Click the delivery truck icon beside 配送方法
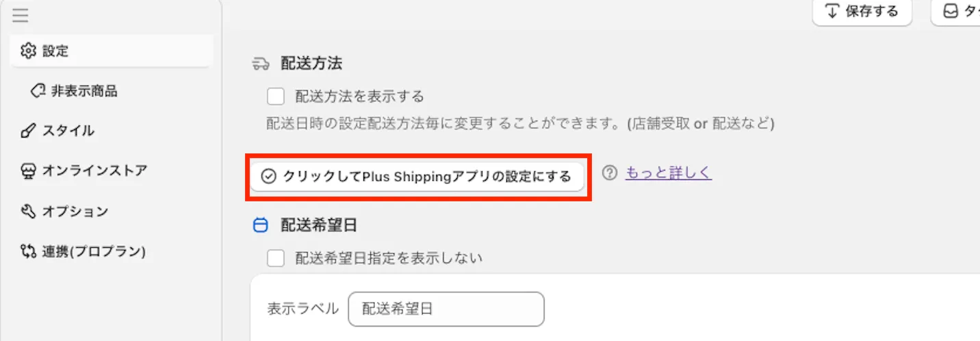The height and width of the screenshot is (341, 980). pos(261,64)
